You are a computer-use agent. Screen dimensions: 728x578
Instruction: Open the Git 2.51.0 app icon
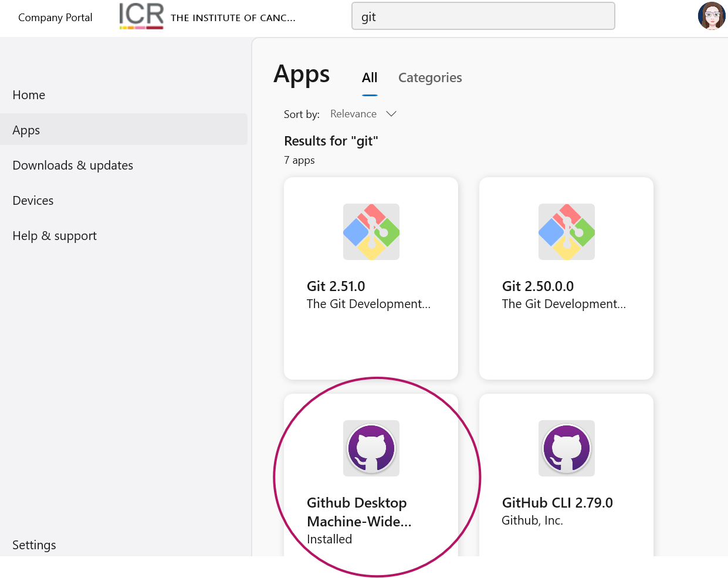pyautogui.click(x=371, y=232)
